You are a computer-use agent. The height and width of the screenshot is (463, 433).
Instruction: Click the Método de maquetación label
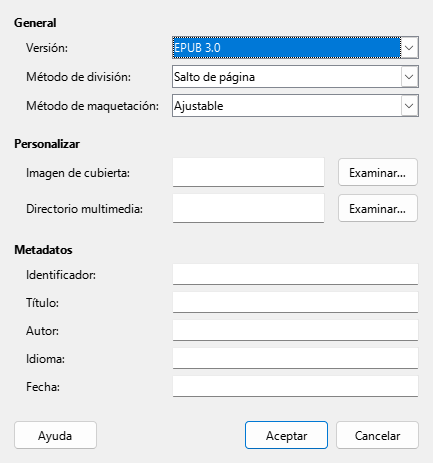(x=93, y=106)
